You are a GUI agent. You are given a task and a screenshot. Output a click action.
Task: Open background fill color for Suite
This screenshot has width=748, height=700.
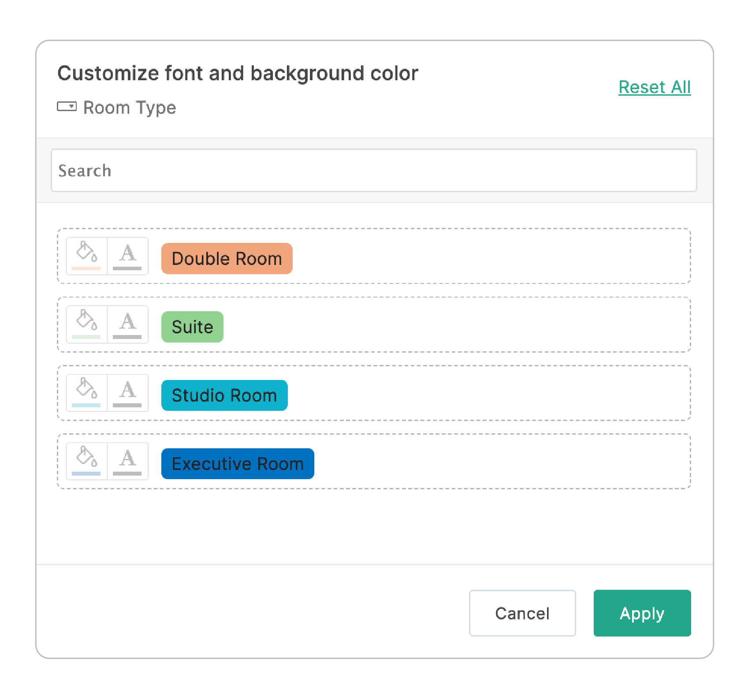tap(86, 324)
